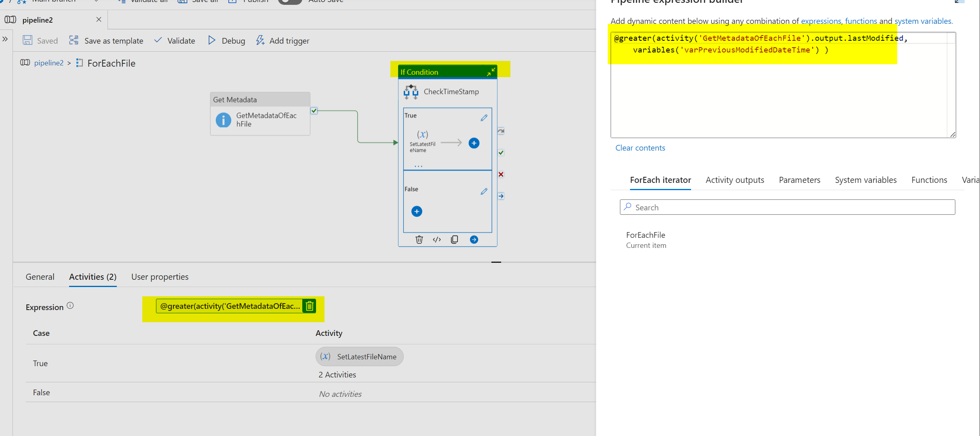980x436 pixels.
Task: Expand the left sidebar with double chevron
Action: pos(5,39)
